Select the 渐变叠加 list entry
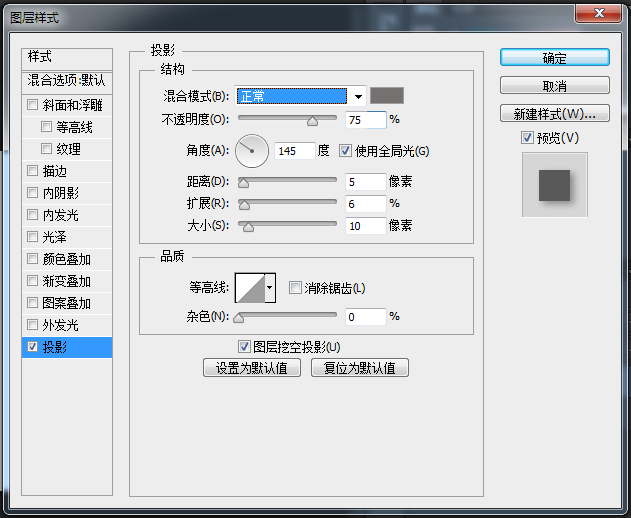 point(67,281)
